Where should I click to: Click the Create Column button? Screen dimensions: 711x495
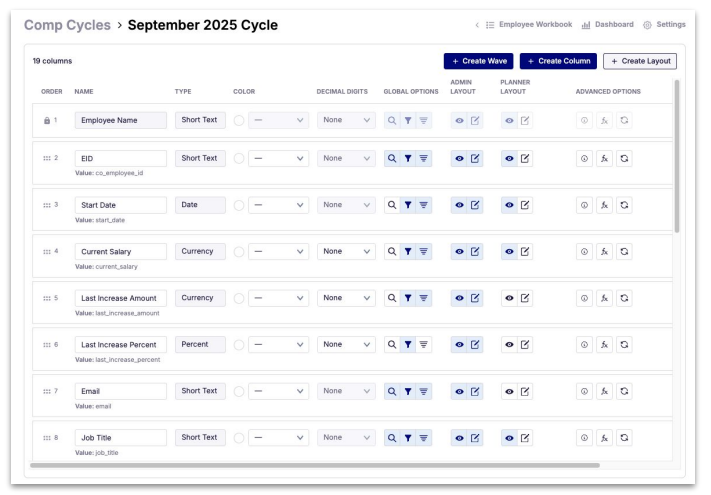click(558, 61)
